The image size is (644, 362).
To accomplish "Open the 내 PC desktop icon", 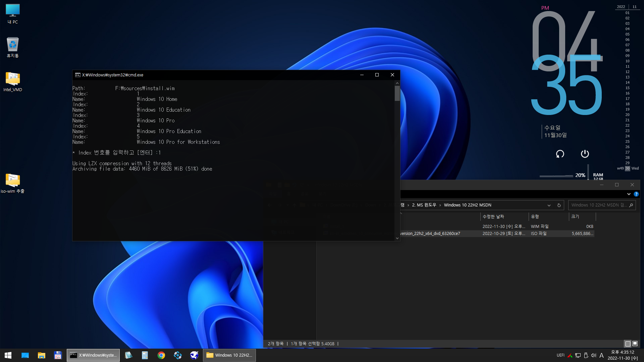I will tap(13, 14).
